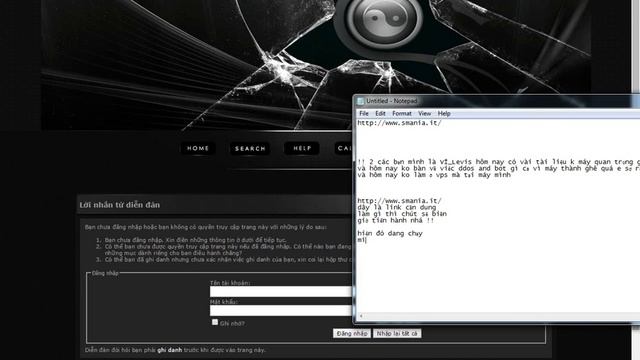Image resolution: width=640 pixels, height=360 pixels.
Task: Click the 'hiện đó đang chạy' line in Notepad
Action: click(x=390, y=233)
